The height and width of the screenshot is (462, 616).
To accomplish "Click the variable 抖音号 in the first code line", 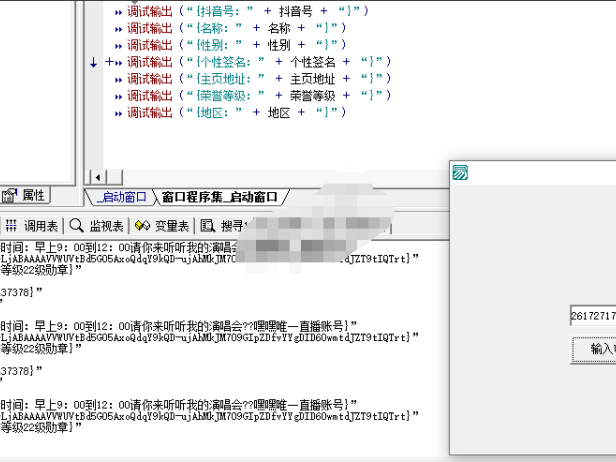I will (295, 11).
